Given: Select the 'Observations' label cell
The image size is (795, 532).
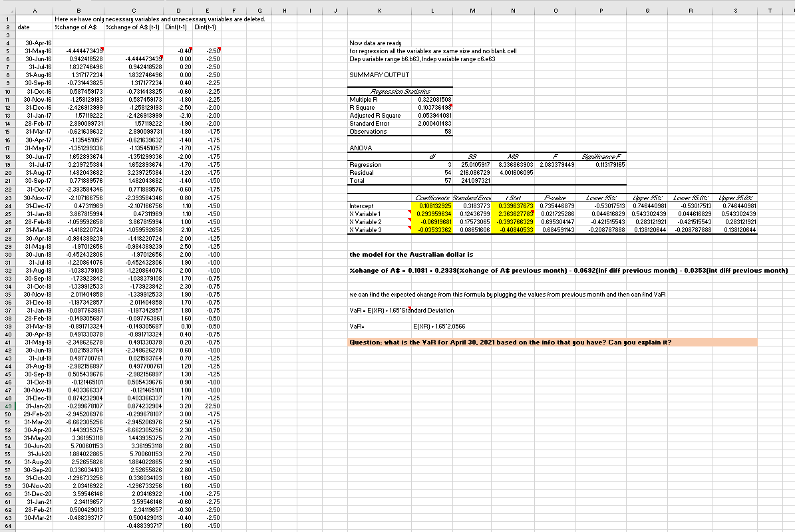Looking at the screenshot, I should [x=379, y=131].
